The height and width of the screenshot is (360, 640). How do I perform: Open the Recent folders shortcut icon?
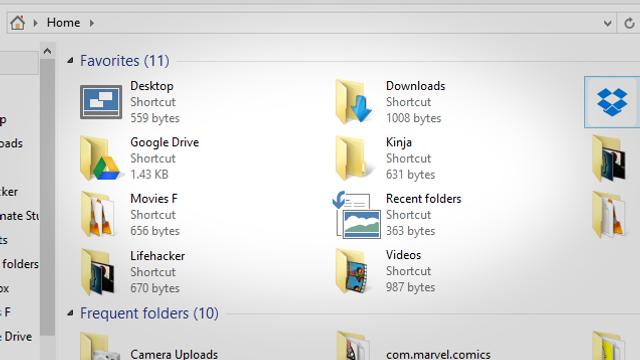coord(357,215)
